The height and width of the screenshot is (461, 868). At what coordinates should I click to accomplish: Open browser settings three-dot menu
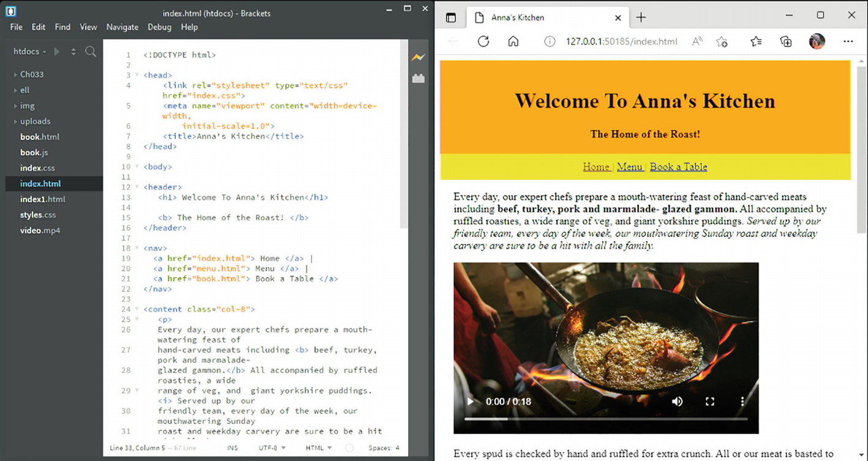tap(848, 42)
